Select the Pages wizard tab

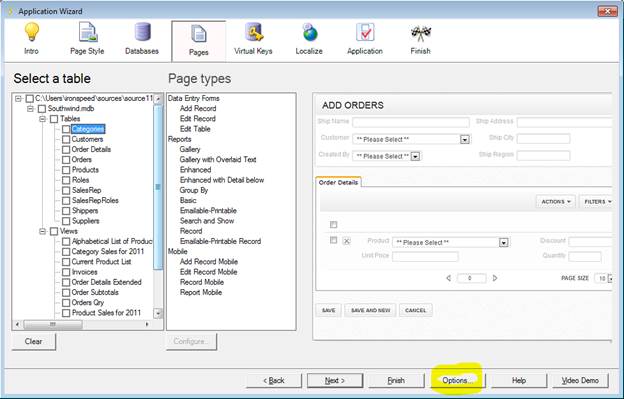[199, 41]
